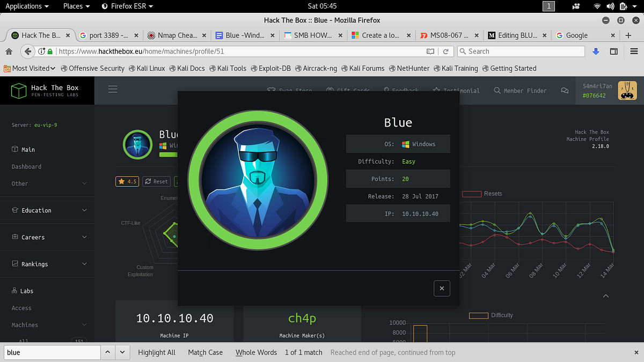The height and width of the screenshot is (362, 644).
Task: Toggle Highlight All in find bar
Action: [x=157, y=352]
